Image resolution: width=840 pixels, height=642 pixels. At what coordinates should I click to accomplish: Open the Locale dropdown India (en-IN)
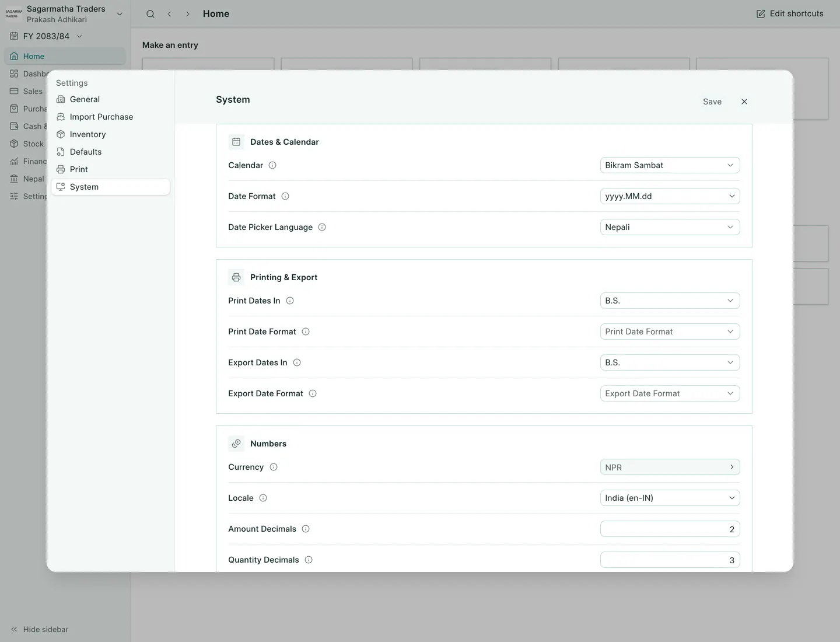point(670,498)
